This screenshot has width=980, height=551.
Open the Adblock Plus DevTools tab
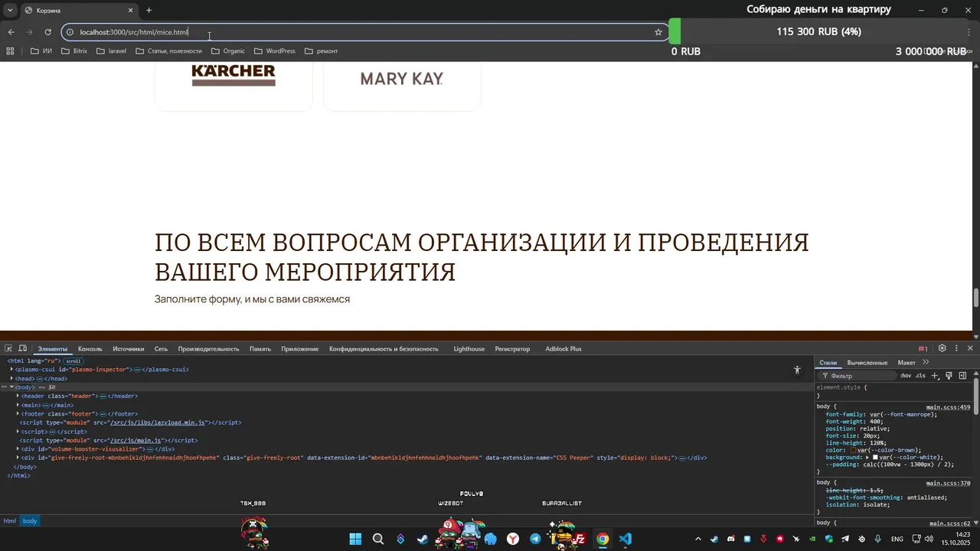pos(563,349)
